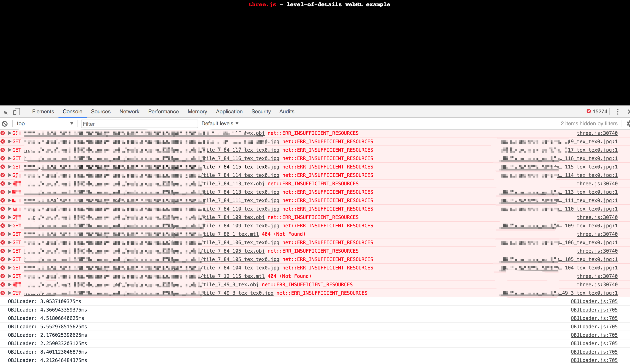Image resolution: width=630 pixels, height=364 pixels.
Task: Click the inspect element picker icon
Action: tap(5, 112)
